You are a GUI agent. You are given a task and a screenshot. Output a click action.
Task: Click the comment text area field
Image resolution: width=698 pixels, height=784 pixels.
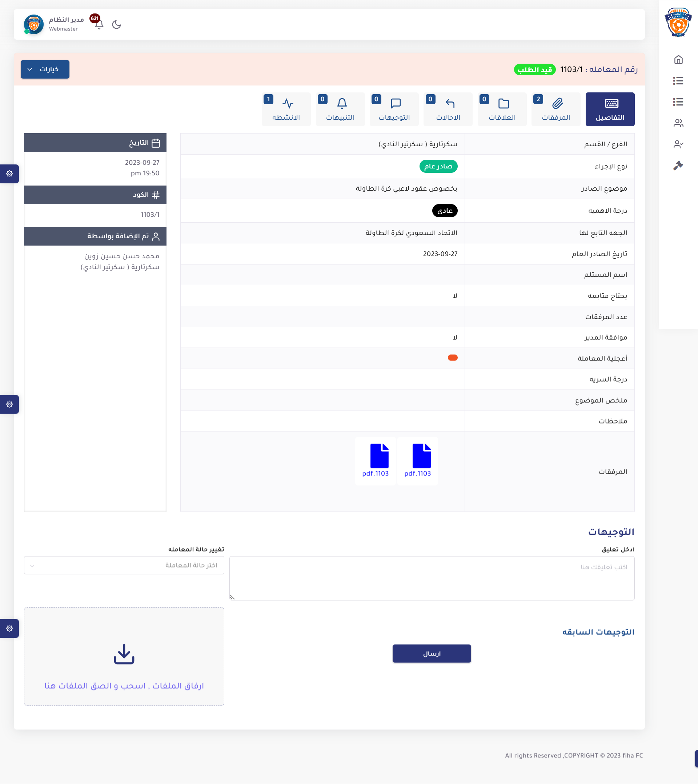(432, 578)
